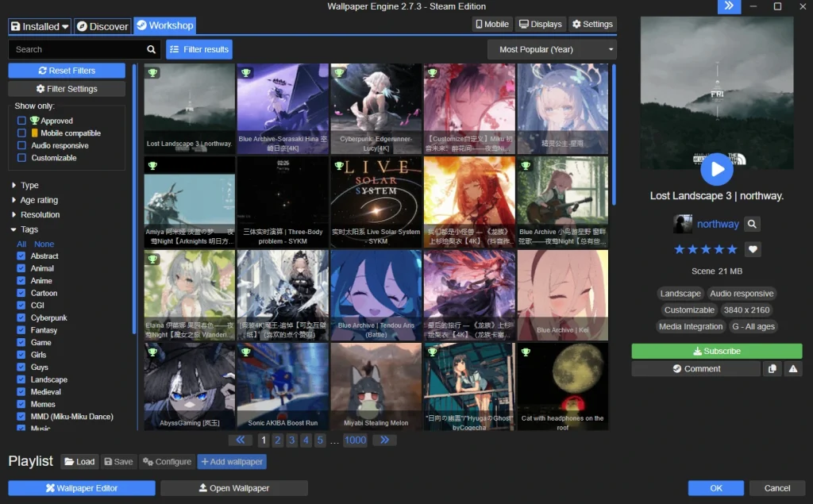Click wallpaper grid vertical scrollbar
Screen dimensions: 813x504
click(615, 134)
